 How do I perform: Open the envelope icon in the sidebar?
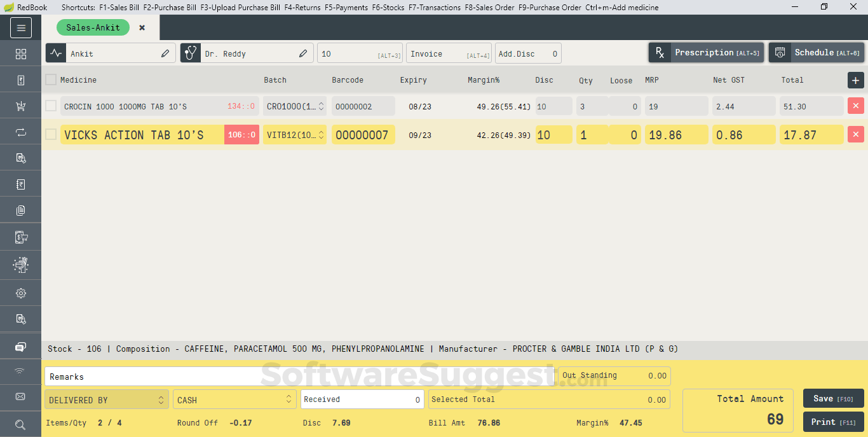(x=20, y=396)
